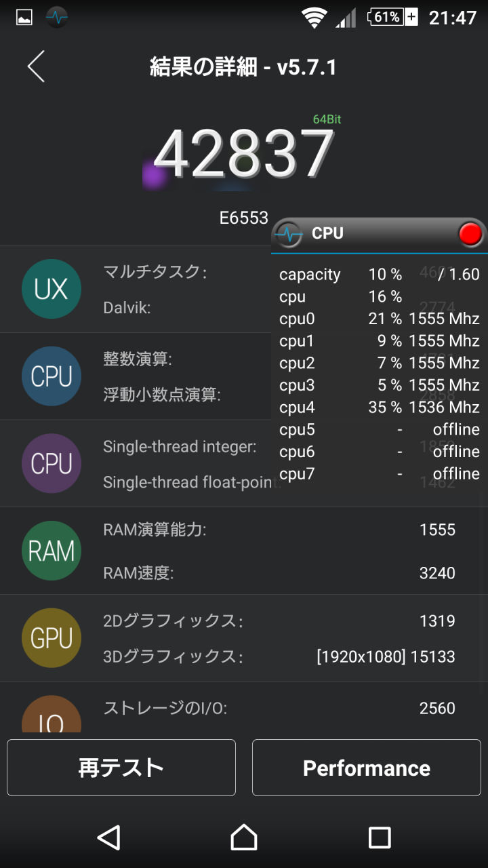Screen dimensions: 488x868
Task: Select the RAM速度 result row
Action: (278, 573)
